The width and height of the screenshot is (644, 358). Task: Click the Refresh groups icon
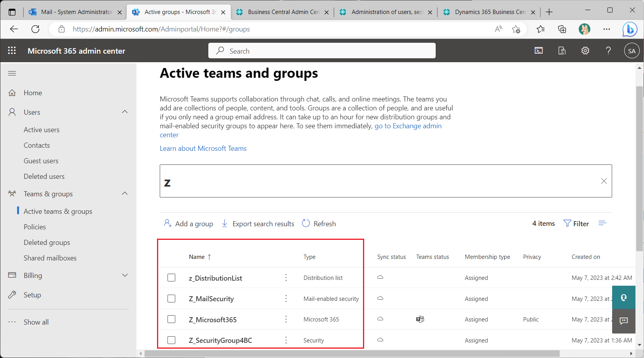point(306,224)
